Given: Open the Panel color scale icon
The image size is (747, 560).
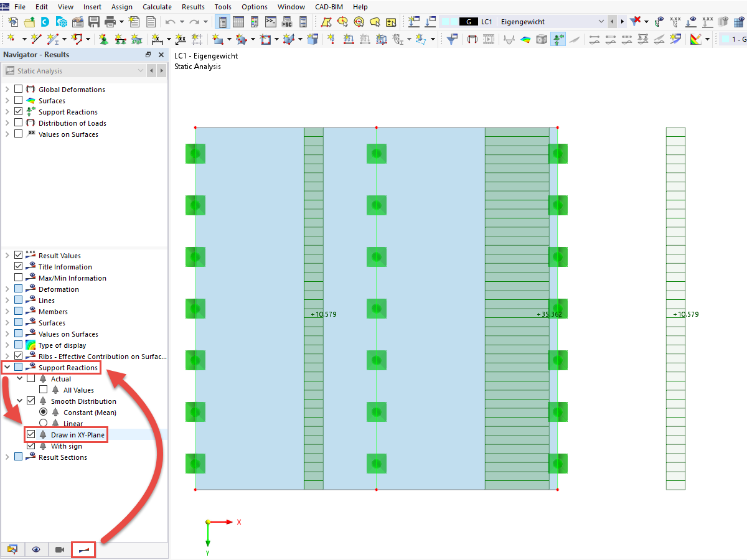Looking at the screenshot, I should pyautogui.click(x=695, y=38).
